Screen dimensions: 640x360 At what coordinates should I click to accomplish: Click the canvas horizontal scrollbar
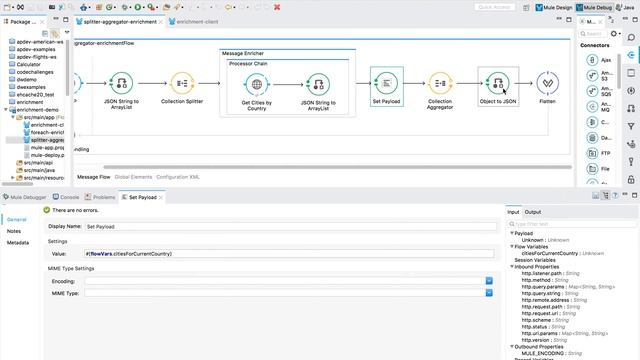(x=337, y=167)
